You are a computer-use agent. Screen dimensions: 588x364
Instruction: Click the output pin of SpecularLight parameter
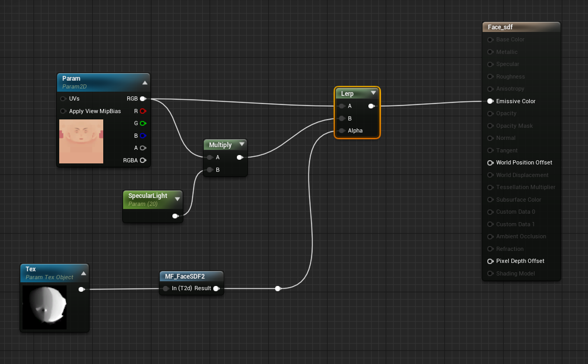[175, 216]
